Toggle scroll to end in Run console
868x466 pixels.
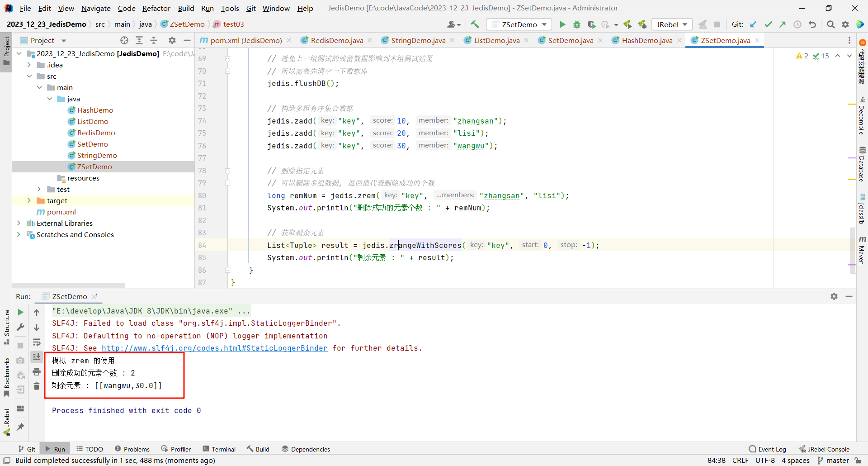coord(37,357)
